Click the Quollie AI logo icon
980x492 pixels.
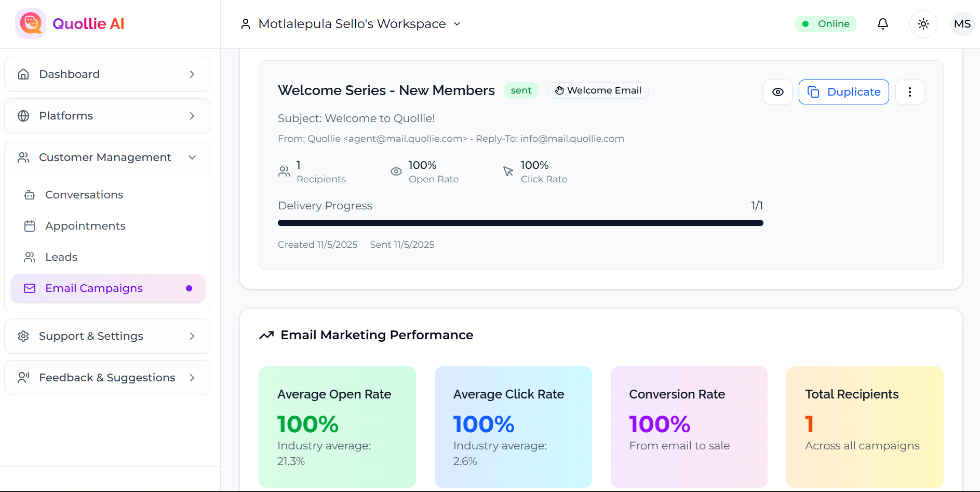(31, 24)
